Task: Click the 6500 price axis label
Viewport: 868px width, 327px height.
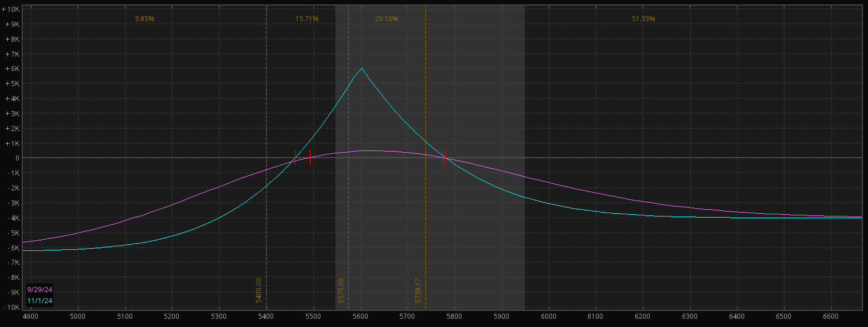Action: [x=784, y=316]
